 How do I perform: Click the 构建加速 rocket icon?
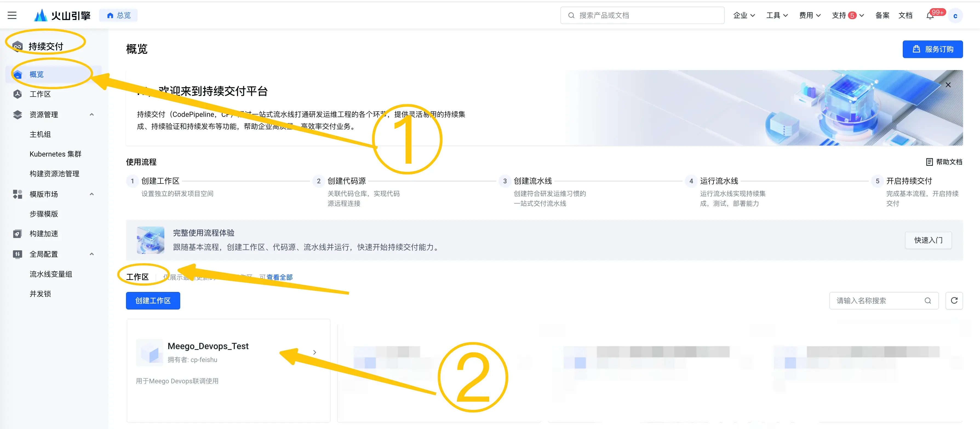coord(18,234)
